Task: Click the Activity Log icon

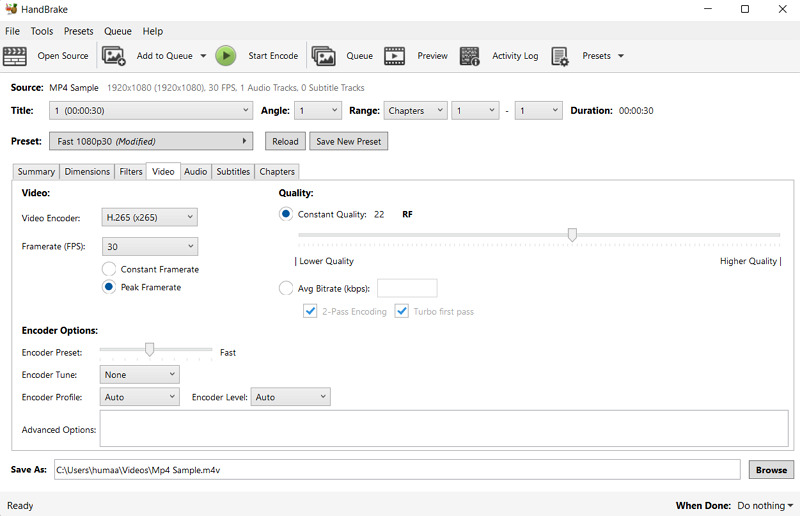Action: coord(469,56)
